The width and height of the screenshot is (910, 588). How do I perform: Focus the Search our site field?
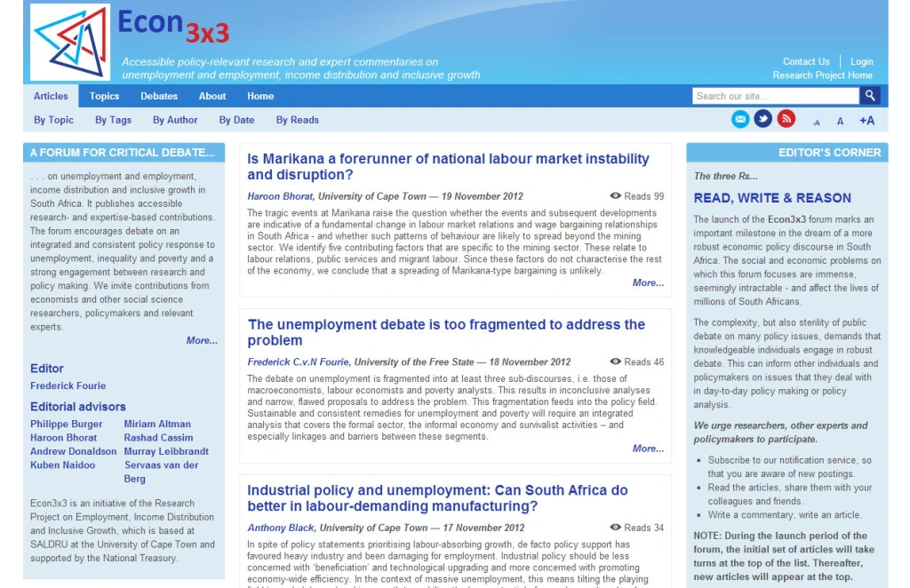point(775,96)
